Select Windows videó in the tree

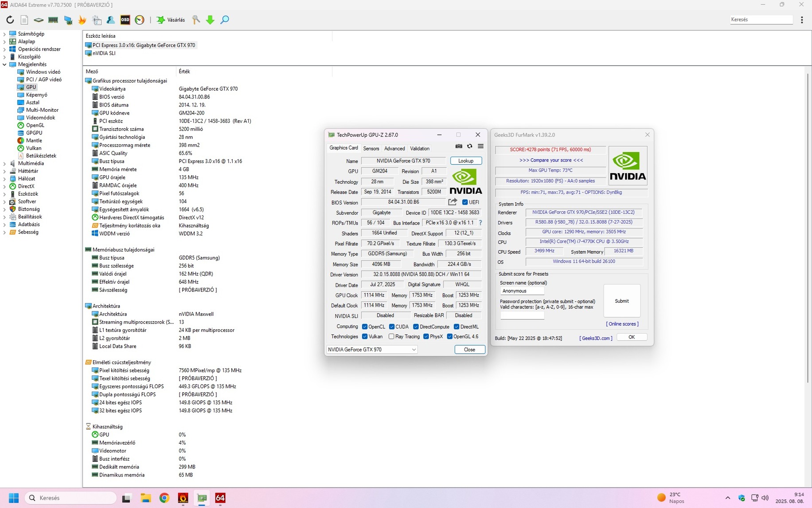pos(43,72)
